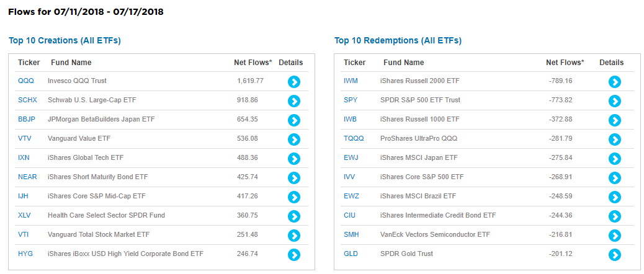Open the SMH ticker link

click(351, 234)
